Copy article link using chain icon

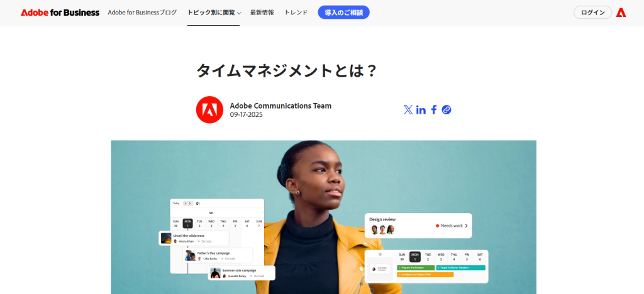click(x=447, y=109)
